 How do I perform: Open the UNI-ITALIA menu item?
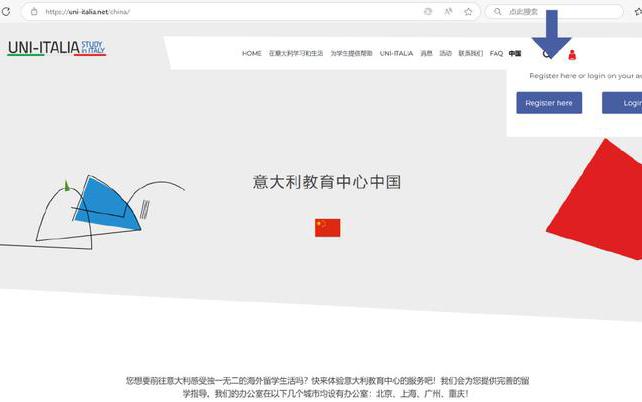pos(396,53)
